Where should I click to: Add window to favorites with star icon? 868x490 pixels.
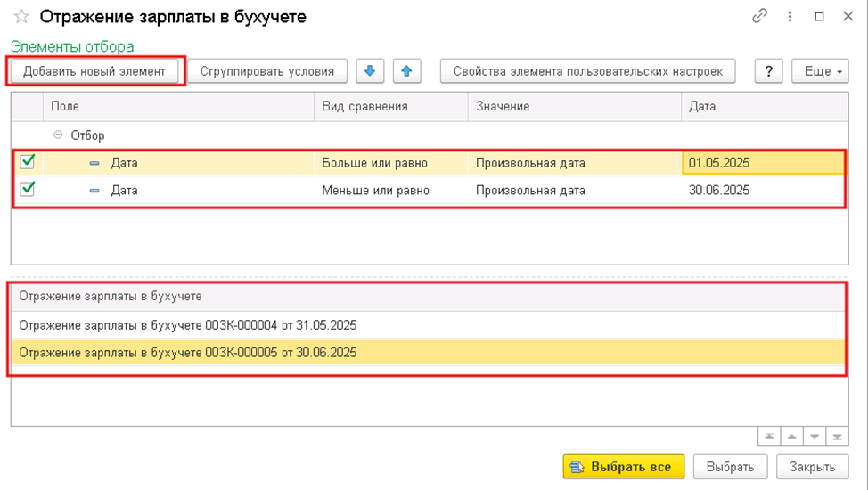pos(21,17)
